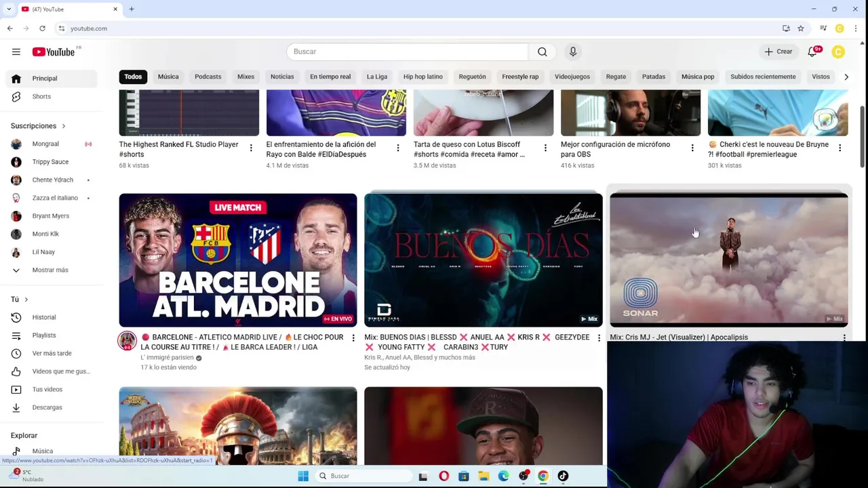The width and height of the screenshot is (868, 488).
Task: Reload the page in Chrome
Action: pos(42,28)
